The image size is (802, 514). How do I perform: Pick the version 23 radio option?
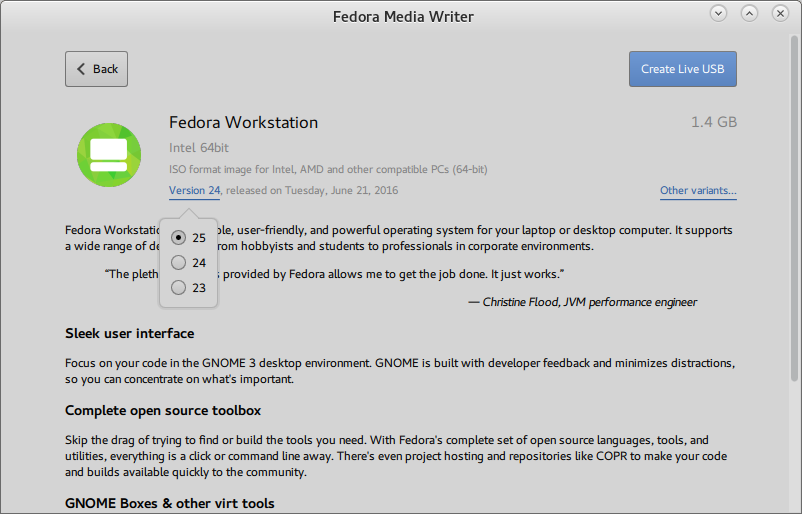point(179,288)
